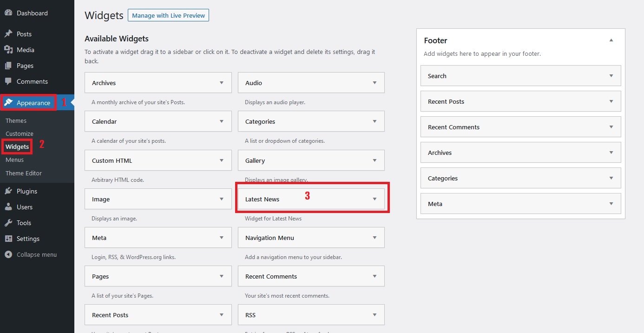Click the Tools wrench icon
Viewport: 644px width, 333px height.
[8, 223]
